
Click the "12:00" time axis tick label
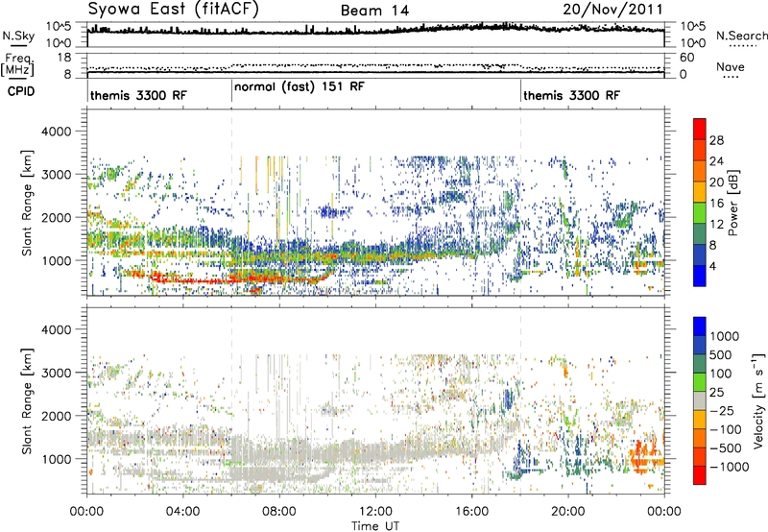tap(375, 512)
